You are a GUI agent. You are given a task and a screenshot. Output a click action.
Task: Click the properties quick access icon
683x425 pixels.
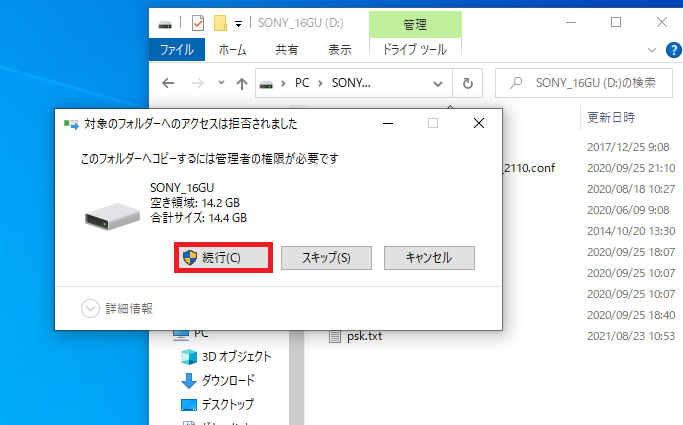198,23
